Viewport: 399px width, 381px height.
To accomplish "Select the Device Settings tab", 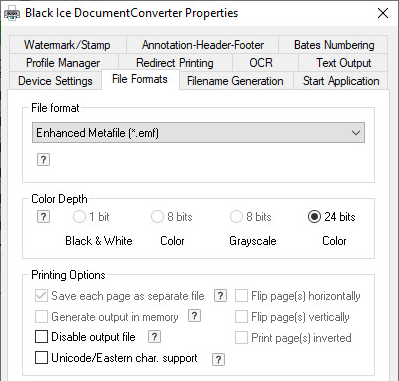I will pos(55,81).
